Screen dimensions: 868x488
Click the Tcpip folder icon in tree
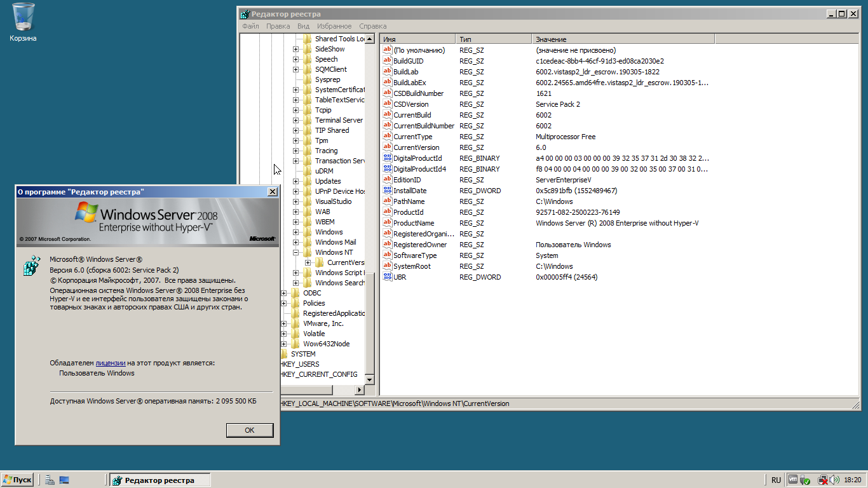308,110
